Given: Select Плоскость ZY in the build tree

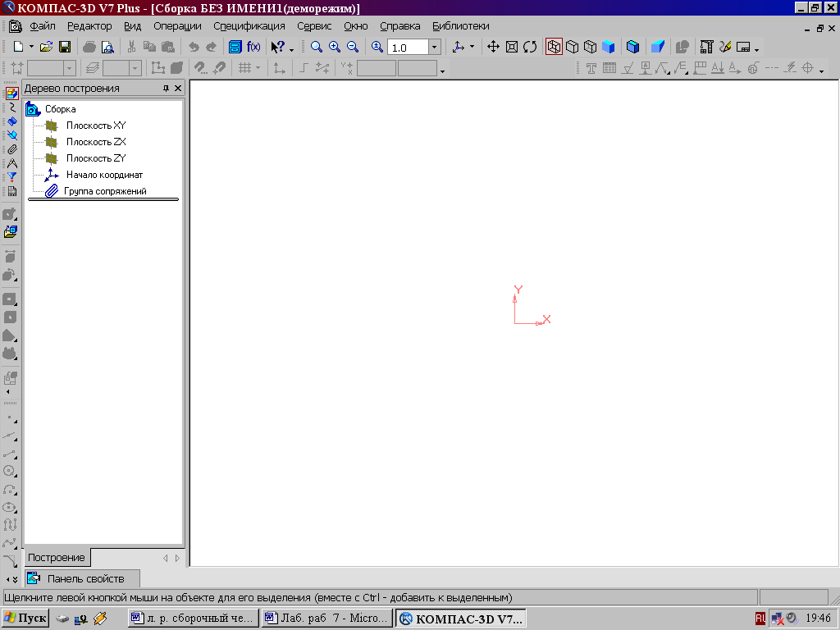Looking at the screenshot, I should click(x=96, y=158).
